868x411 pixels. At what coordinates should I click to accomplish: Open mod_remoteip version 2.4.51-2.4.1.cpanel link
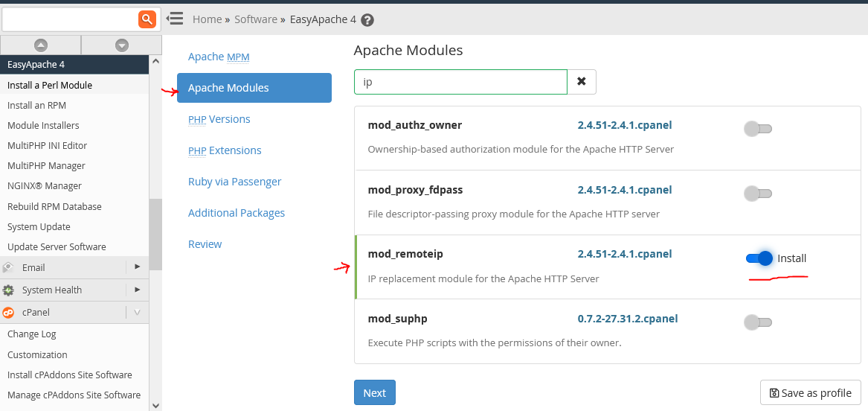pos(625,254)
